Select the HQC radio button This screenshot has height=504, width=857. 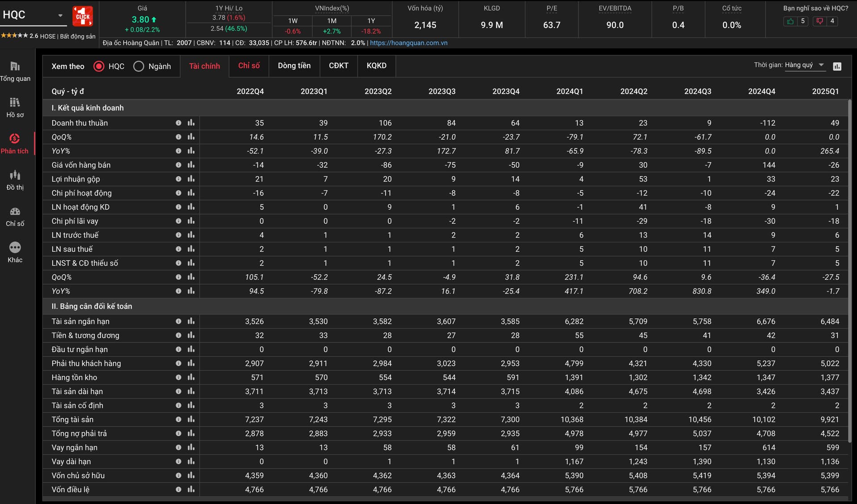pyautogui.click(x=99, y=67)
